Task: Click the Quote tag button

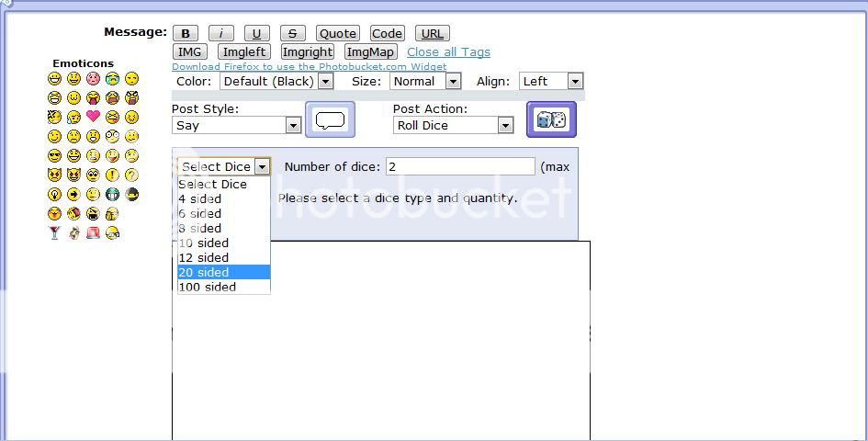Action: (338, 33)
